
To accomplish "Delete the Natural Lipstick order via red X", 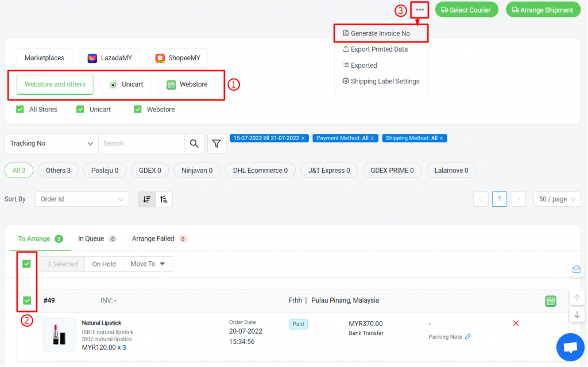I will coord(515,323).
